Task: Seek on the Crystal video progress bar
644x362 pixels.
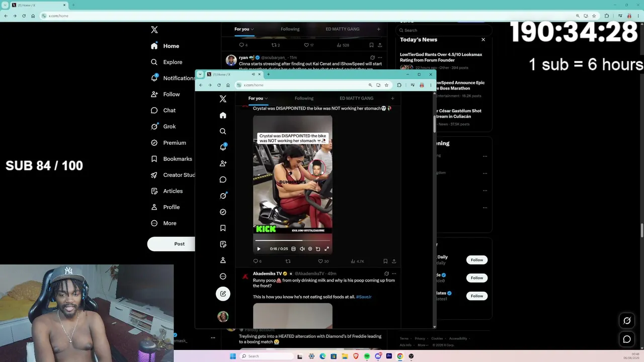Action: 292,241
